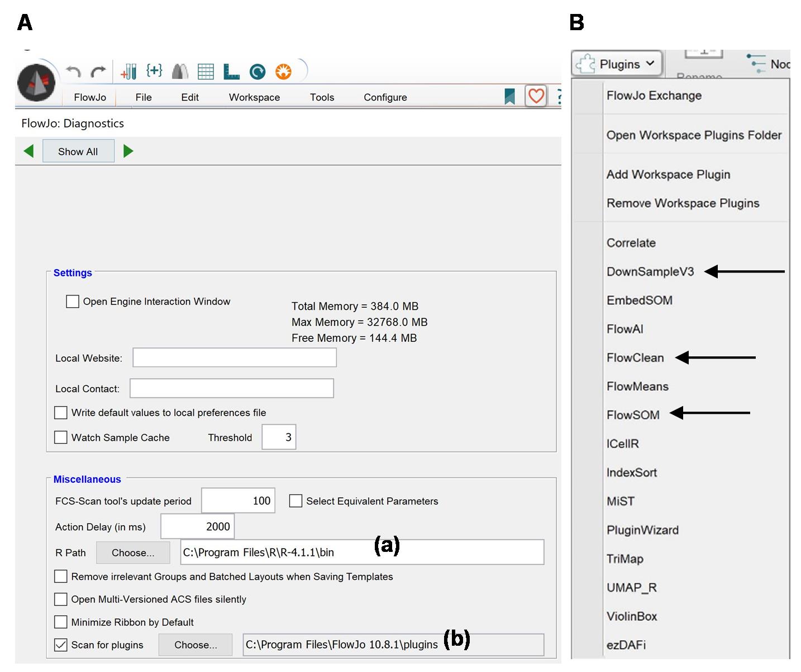Click the Undo arrow icon
Image resolution: width=801 pixels, height=672 pixels.
point(73,72)
